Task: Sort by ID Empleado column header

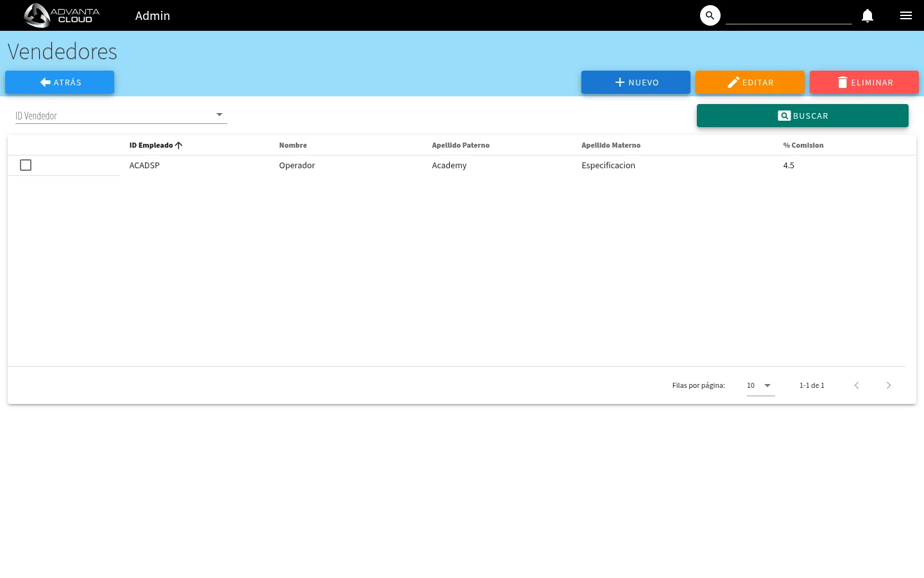Action: pos(151,145)
